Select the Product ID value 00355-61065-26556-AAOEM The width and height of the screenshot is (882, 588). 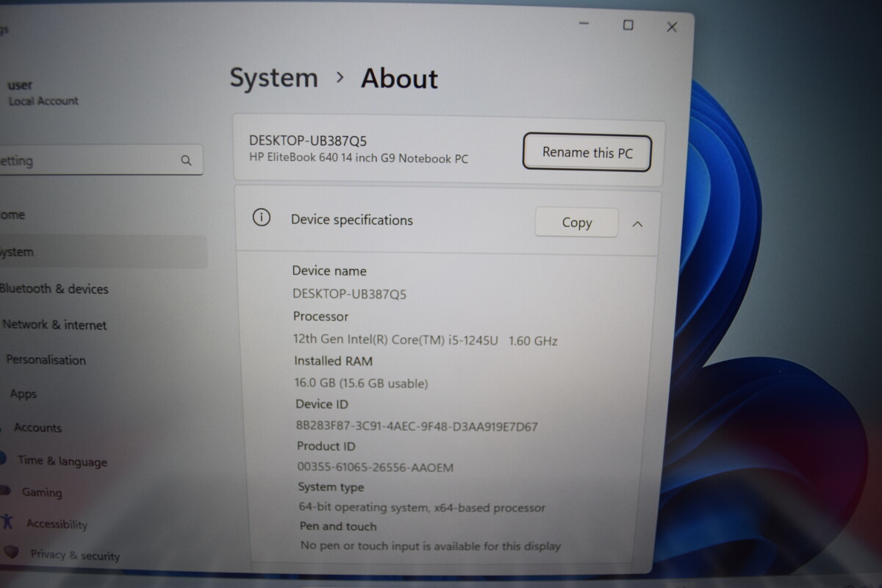pos(376,467)
